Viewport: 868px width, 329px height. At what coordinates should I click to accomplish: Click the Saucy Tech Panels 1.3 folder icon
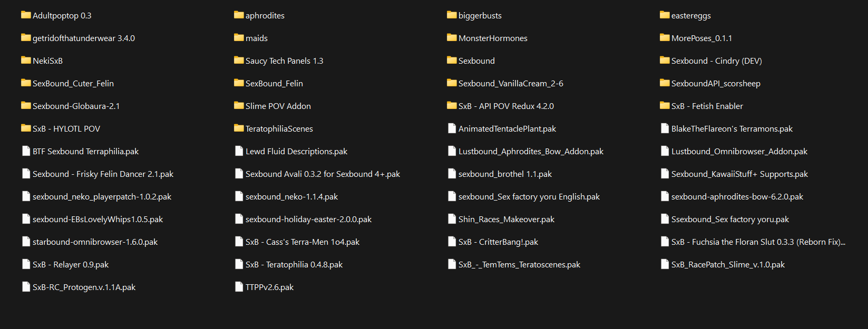239,60
